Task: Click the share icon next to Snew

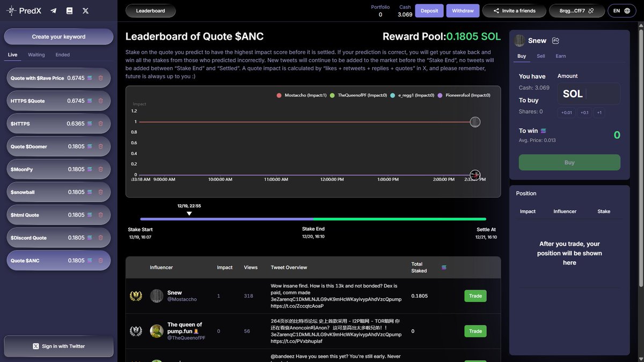Action: click(x=555, y=41)
